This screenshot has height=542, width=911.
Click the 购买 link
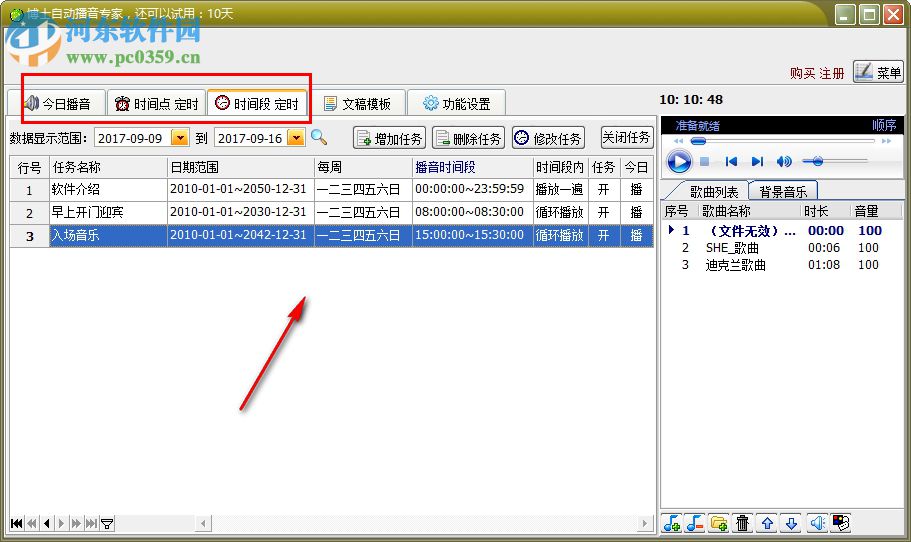click(802, 73)
